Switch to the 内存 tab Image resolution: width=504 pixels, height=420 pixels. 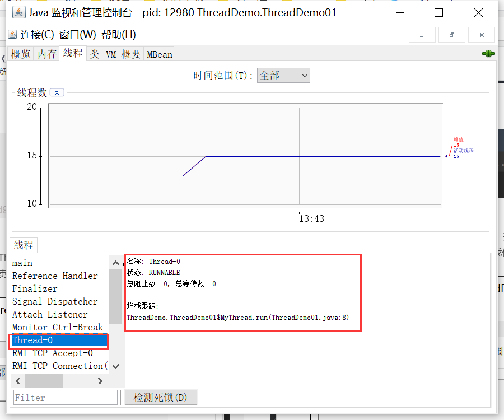(47, 54)
